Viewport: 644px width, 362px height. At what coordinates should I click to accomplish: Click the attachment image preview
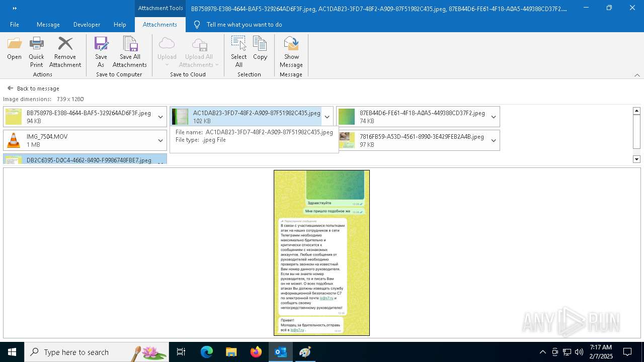point(321,252)
